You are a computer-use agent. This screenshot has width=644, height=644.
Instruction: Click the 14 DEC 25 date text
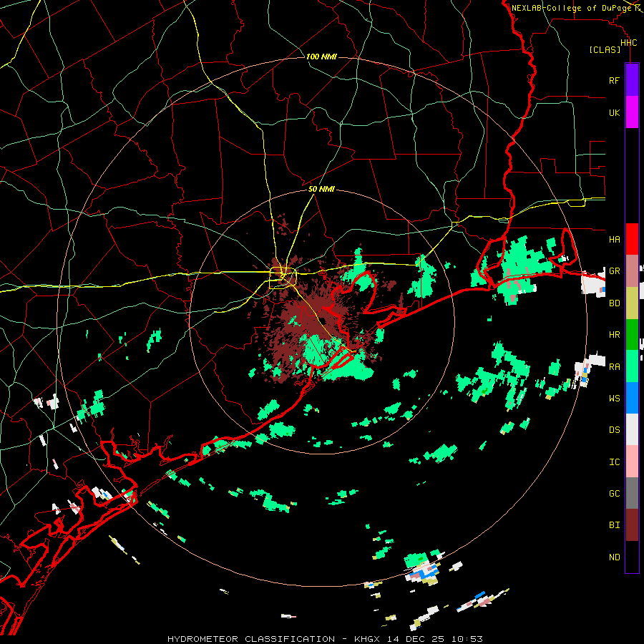416,639
